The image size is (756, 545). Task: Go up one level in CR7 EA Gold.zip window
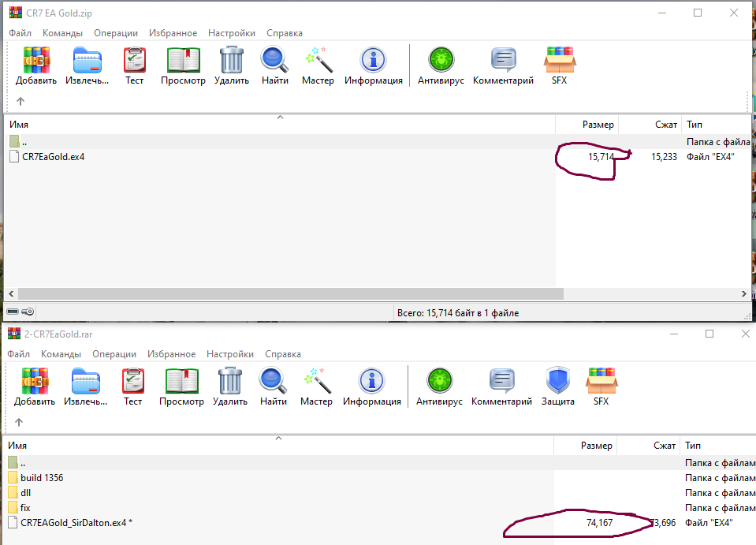(x=20, y=101)
